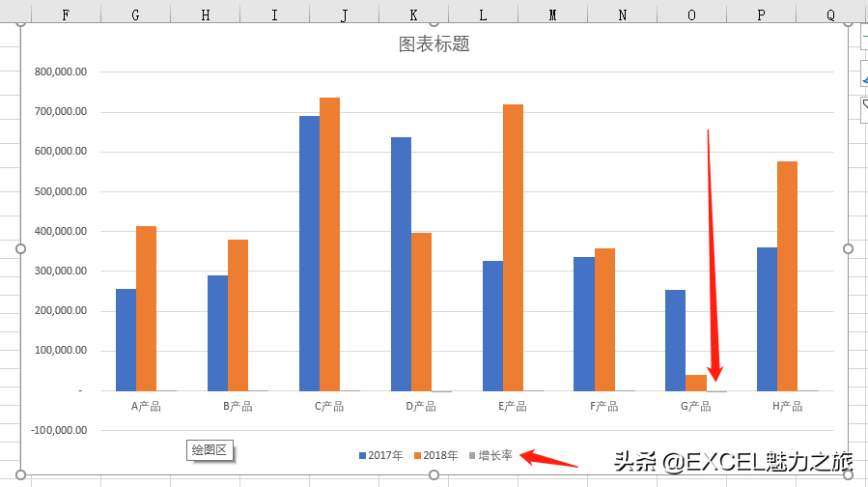Select the chart title 图表标题
Screen dimensions: 868x487
click(434, 44)
